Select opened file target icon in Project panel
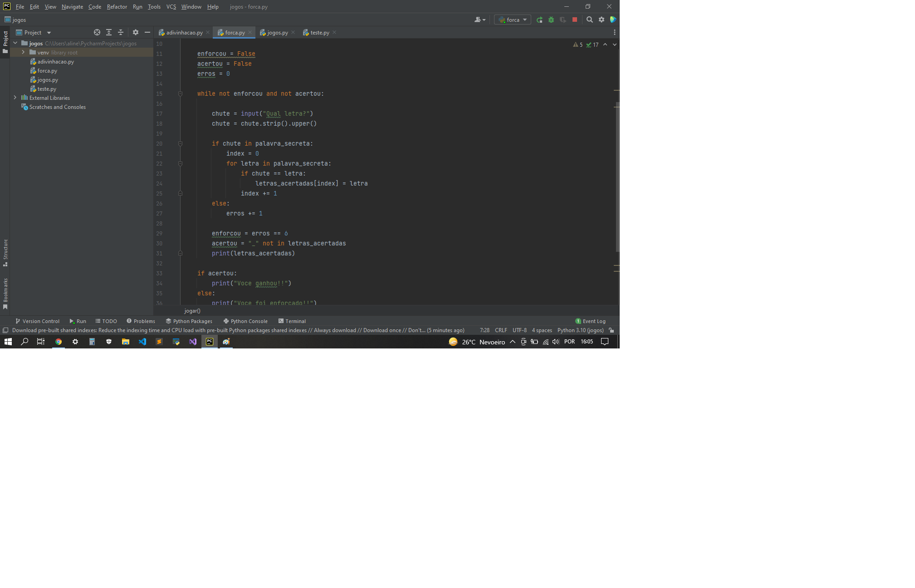 point(97,33)
